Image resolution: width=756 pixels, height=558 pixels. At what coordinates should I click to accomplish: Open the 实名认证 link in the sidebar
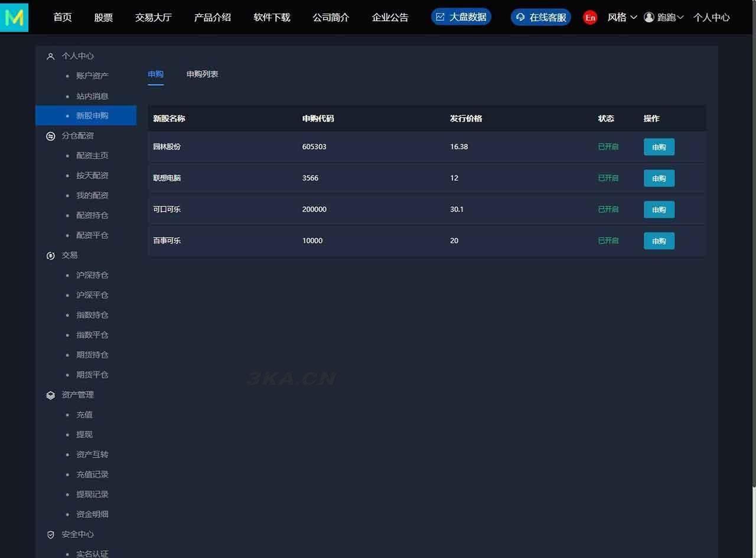pos(92,553)
